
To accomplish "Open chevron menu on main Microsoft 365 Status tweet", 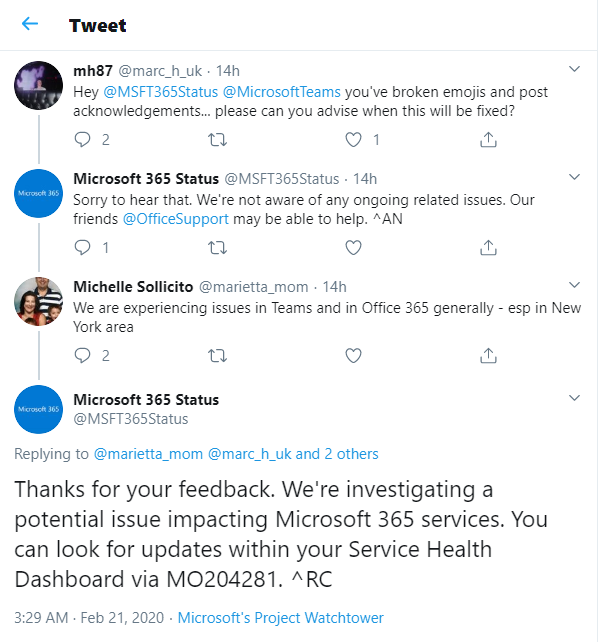I will click(x=575, y=398).
